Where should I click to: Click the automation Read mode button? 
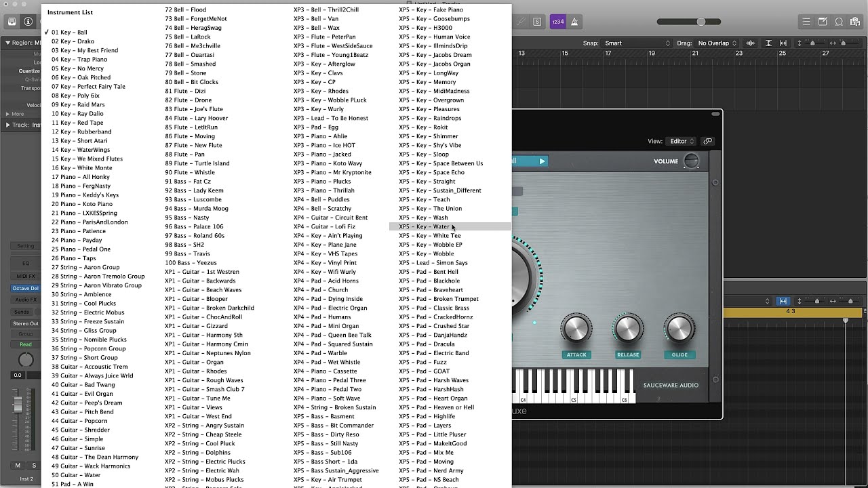point(26,344)
